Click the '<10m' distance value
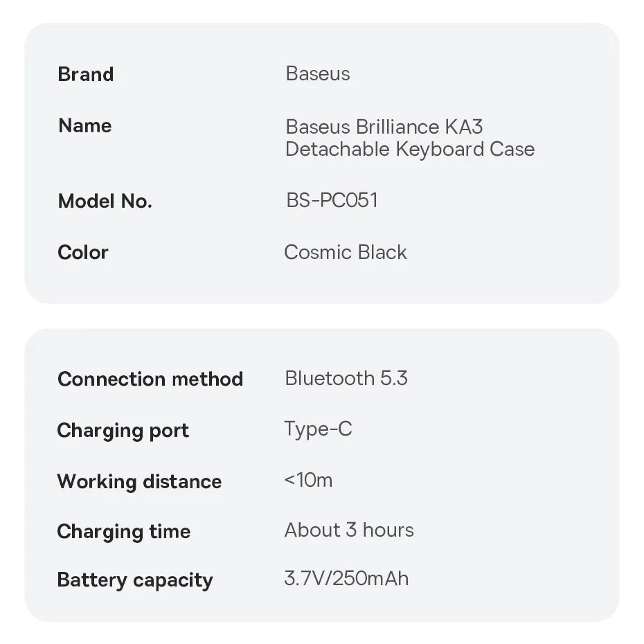 [x=308, y=480]
